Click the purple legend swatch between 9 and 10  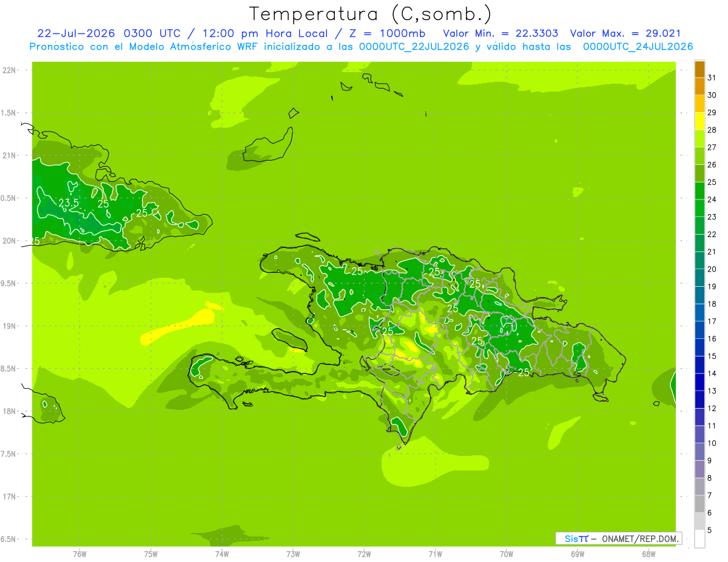pyautogui.click(x=699, y=452)
